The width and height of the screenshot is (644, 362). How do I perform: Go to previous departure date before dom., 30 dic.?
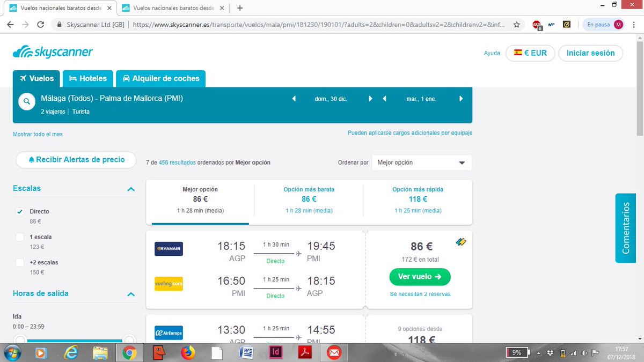[294, 99]
